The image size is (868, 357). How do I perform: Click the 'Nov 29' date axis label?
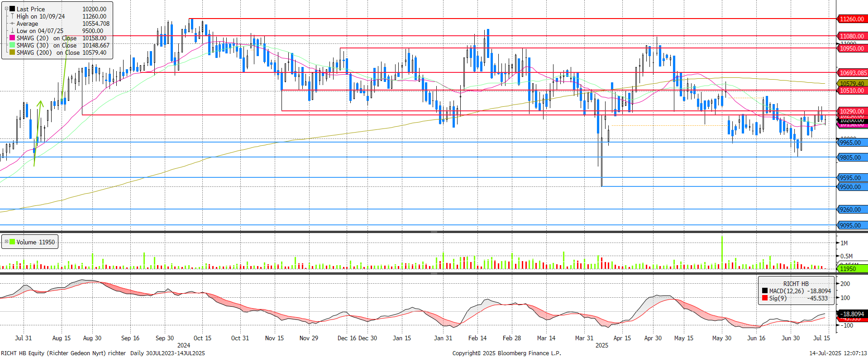click(309, 338)
